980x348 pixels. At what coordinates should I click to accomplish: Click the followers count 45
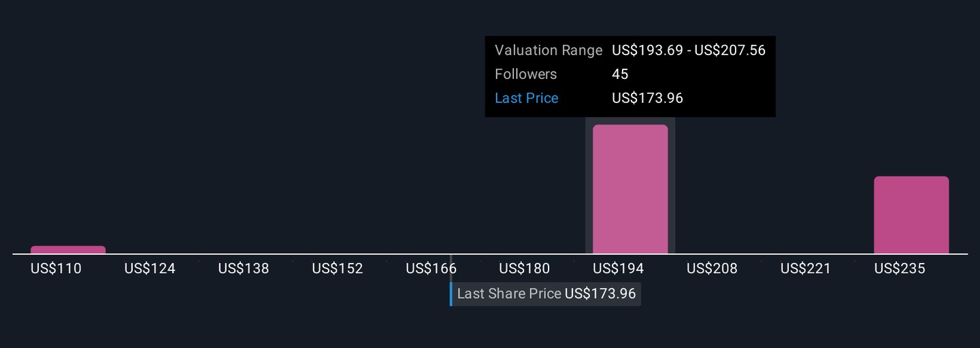(x=620, y=74)
